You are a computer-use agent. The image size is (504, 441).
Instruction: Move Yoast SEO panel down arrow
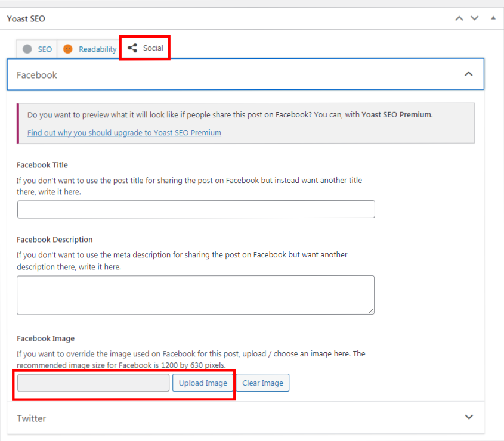point(475,18)
